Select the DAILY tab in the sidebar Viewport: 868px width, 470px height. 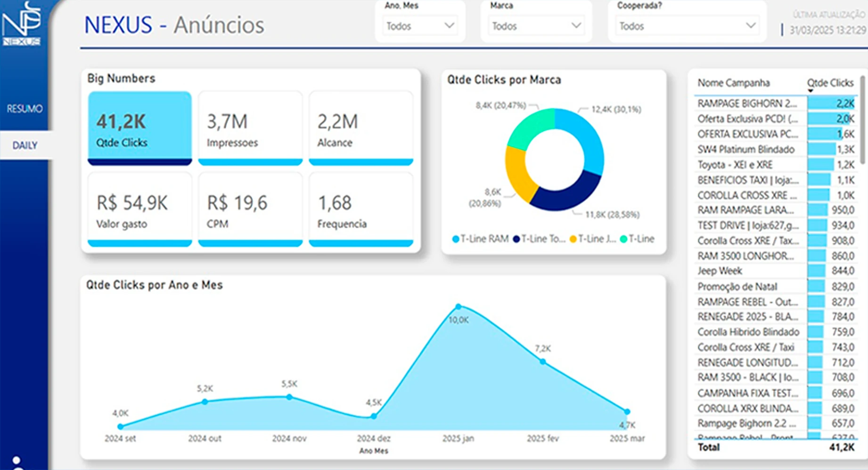(x=25, y=146)
